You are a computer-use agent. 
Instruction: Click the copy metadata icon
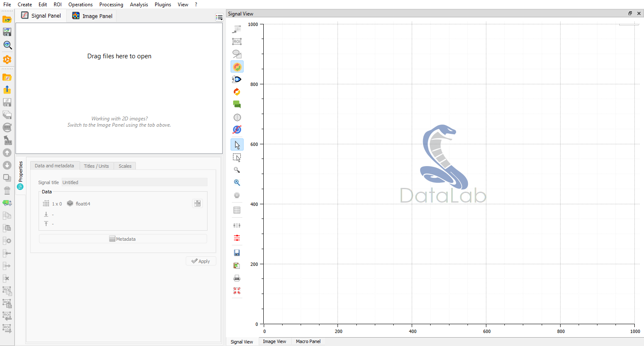pos(7,216)
